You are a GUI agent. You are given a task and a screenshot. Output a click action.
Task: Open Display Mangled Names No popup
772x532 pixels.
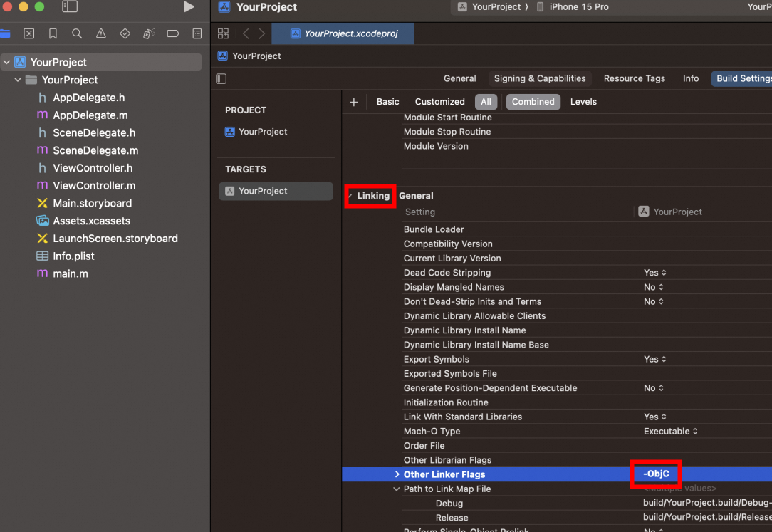tap(653, 287)
